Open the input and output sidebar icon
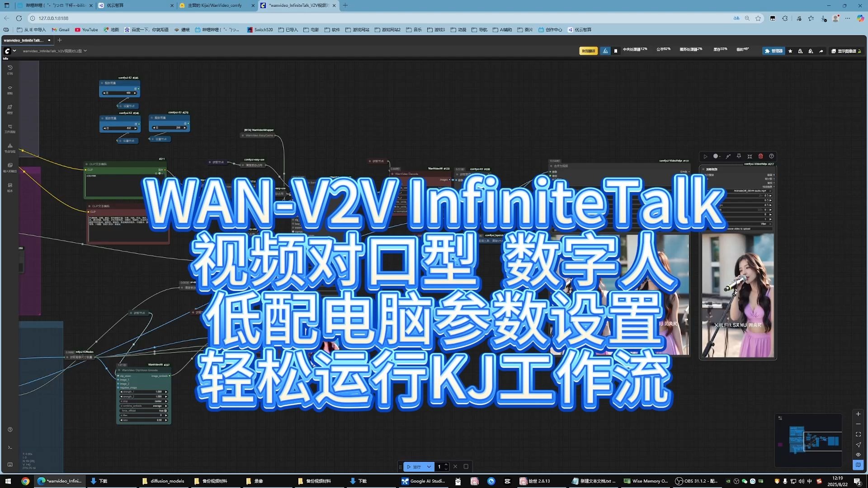Viewport: 868px width, 488px height. [x=10, y=167]
